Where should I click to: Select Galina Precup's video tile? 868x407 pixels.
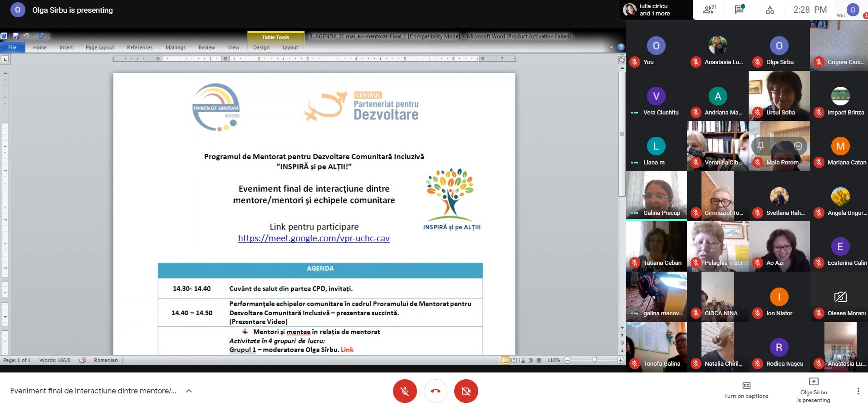click(x=656, y=196)
